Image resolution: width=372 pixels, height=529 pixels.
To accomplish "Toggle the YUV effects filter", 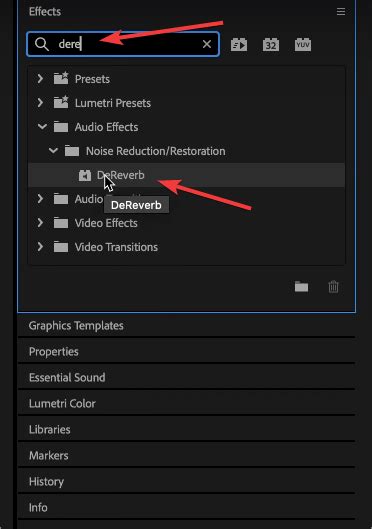I will pos(303,45).
